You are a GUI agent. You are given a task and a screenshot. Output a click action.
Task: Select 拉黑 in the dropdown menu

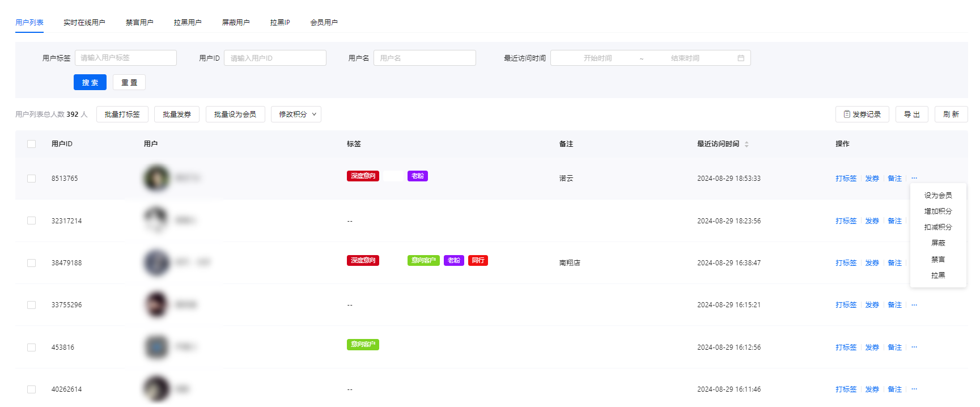[938, 275]
